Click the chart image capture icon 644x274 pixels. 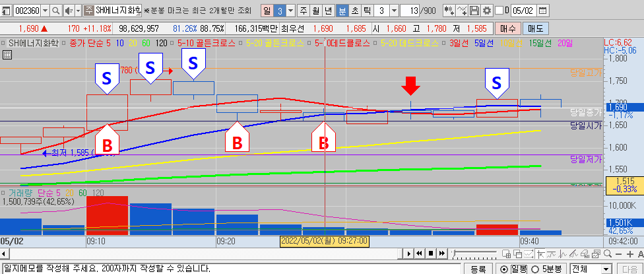point(596,254)
